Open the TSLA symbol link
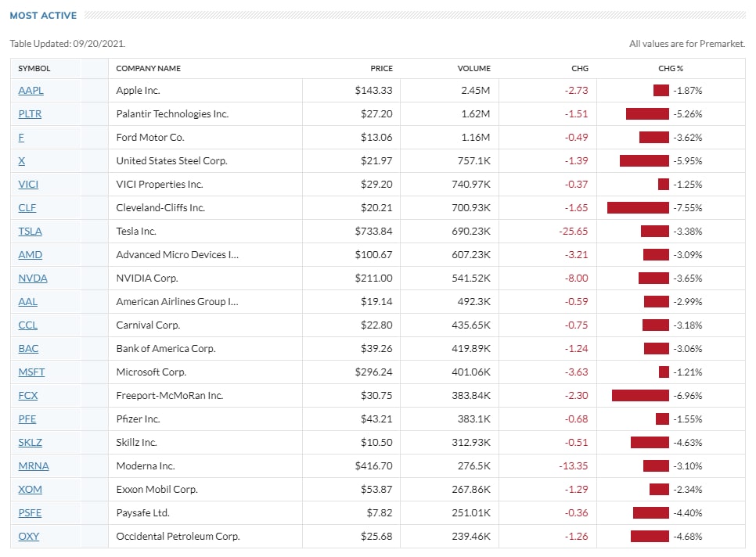The image size is (756, 557). click(x=31, y=232)
